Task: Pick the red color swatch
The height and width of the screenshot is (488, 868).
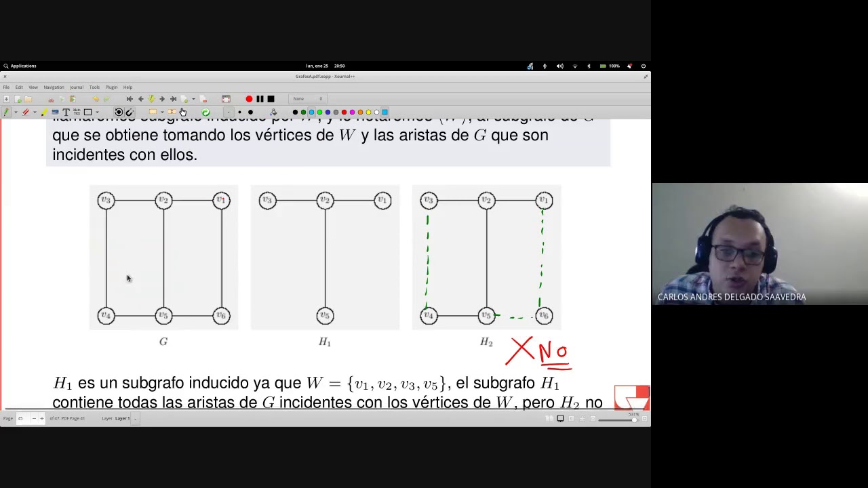Action: [x=344, y=112]
